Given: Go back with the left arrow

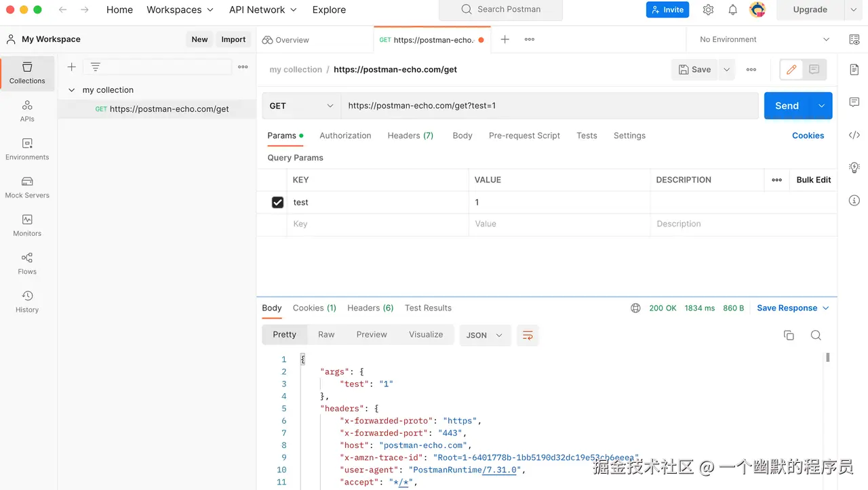Looking at the screenshot, I should pyautogui.click(x=62, y=9).
